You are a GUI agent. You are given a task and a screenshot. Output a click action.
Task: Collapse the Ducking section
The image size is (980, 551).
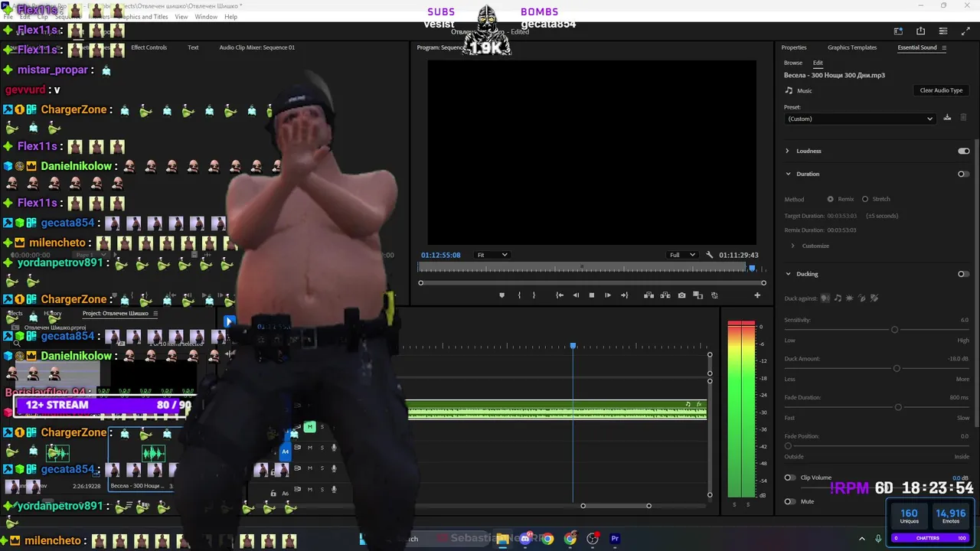(788, 274)
